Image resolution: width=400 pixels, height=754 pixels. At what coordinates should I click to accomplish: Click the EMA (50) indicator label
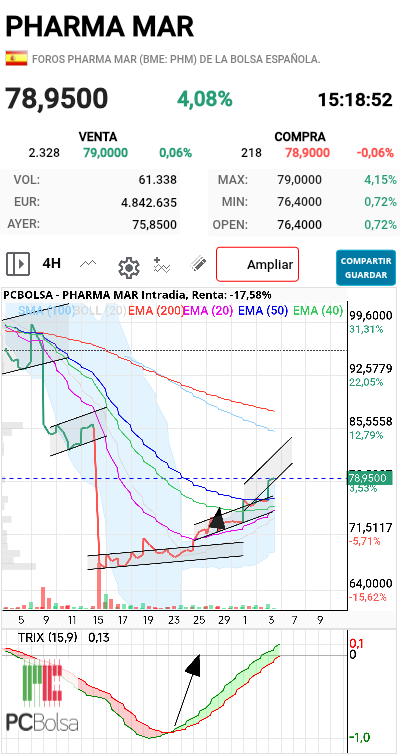pos(263,311)
